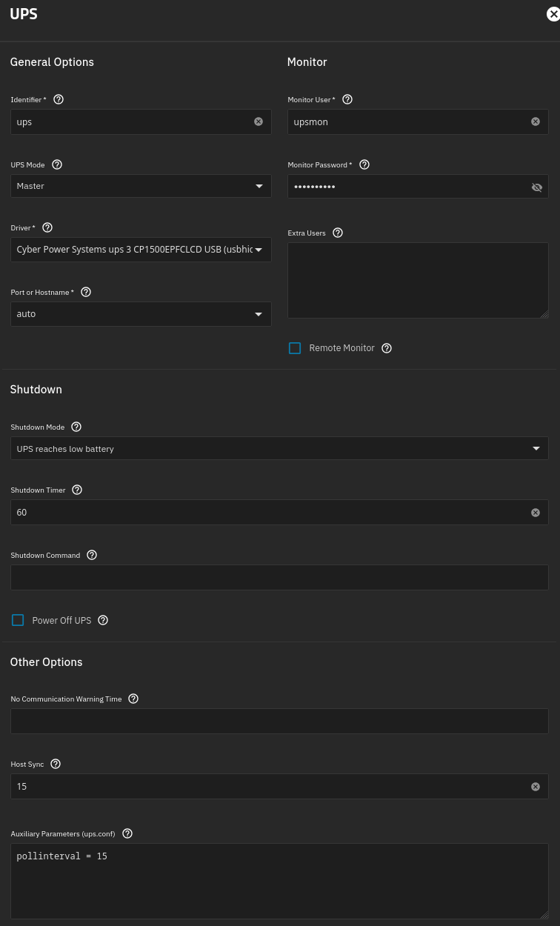This screenshot has width=560, height=926.
Task: Open No Communication Warning Time help icon
Action: [x=133, y=699]
